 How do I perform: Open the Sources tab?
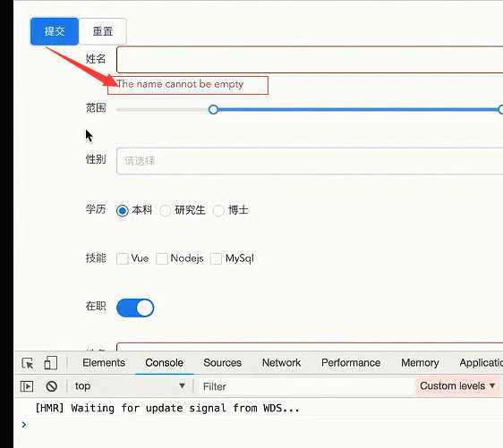222,363
